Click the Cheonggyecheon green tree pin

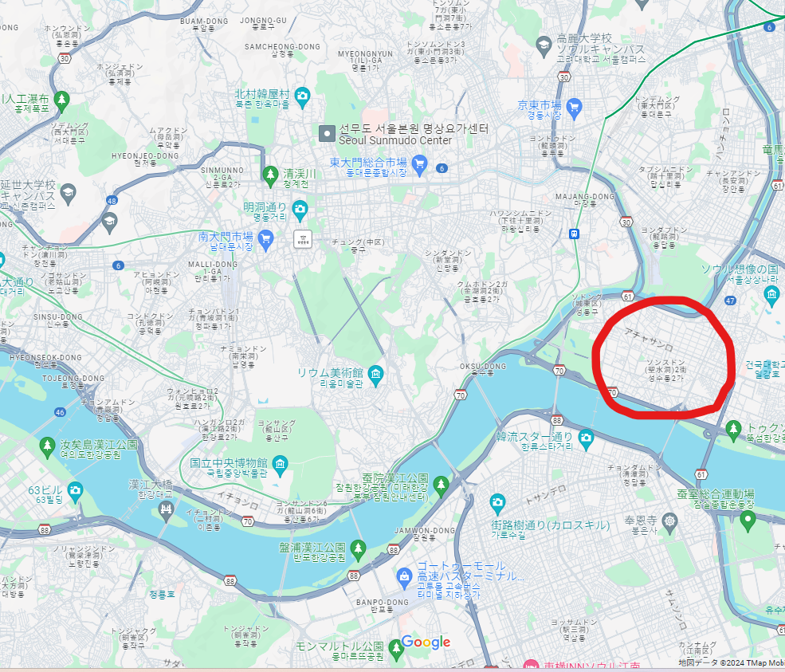tap(270, 175)
